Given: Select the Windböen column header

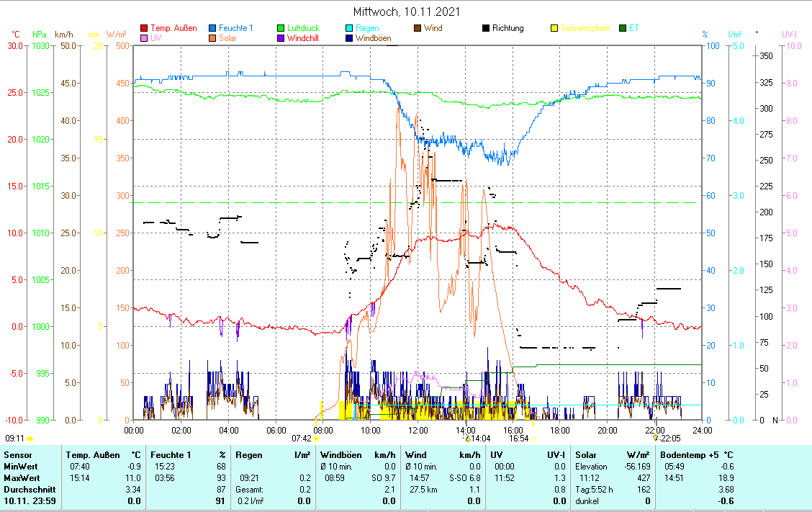Looking at the screenshot, I should click(342, 455).
